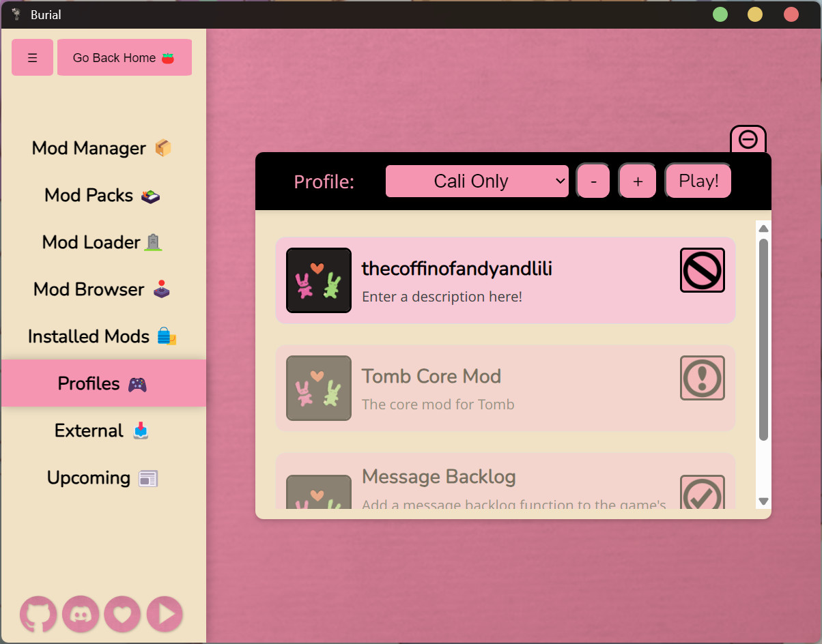Browse mods via Mod Browser
This screenshot has width=822, height=644.
coord(101,289)
